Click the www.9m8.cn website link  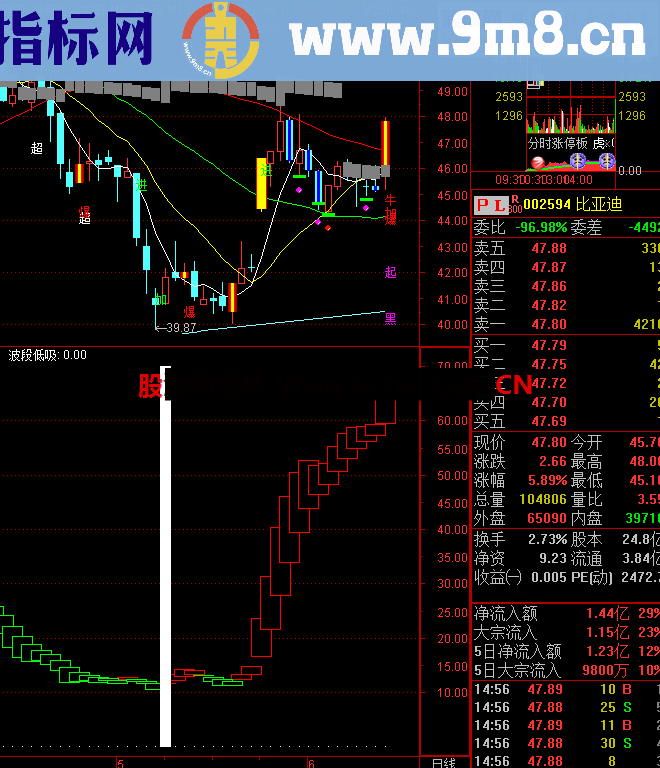point(467,40)
